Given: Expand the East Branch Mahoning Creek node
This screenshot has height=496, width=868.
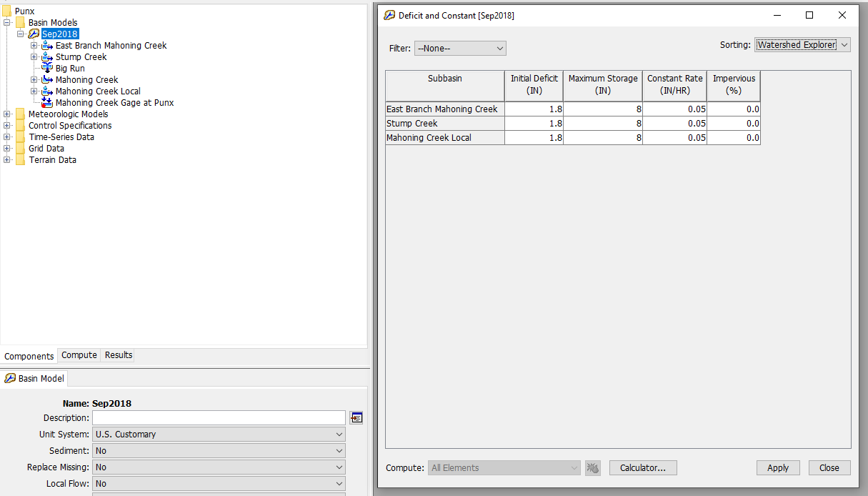Looking at the screenshot, I should point(34,45).
